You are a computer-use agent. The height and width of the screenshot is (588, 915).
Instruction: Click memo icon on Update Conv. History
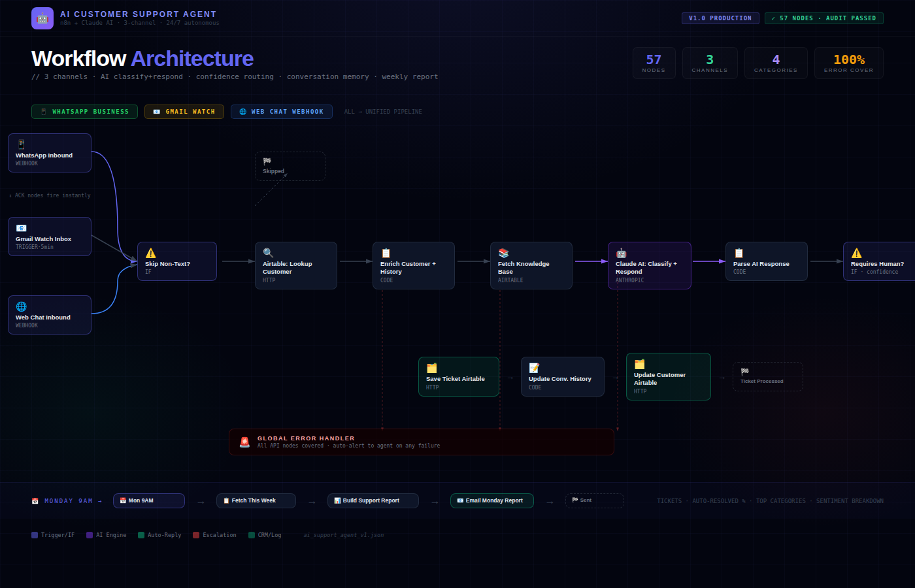point(534,368)
